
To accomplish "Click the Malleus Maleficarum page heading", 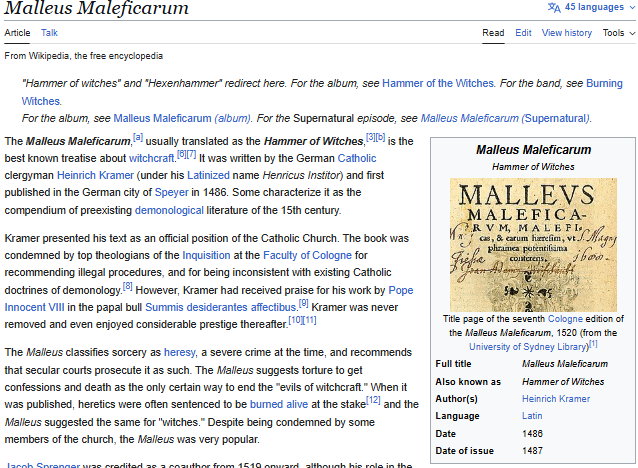I will pos(96,8).
